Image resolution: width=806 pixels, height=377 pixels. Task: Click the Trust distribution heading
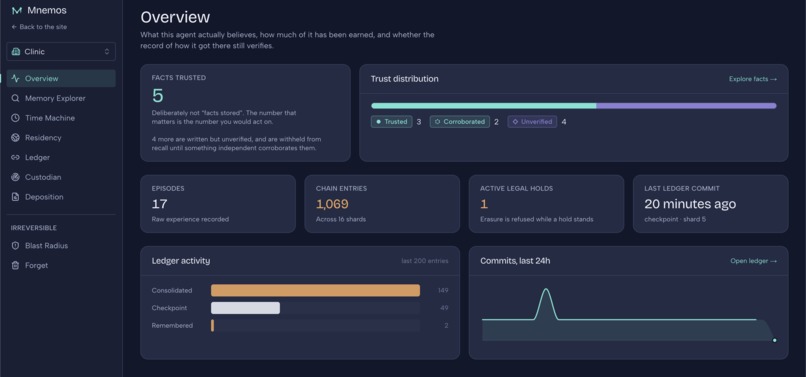[x=405, y=79]
